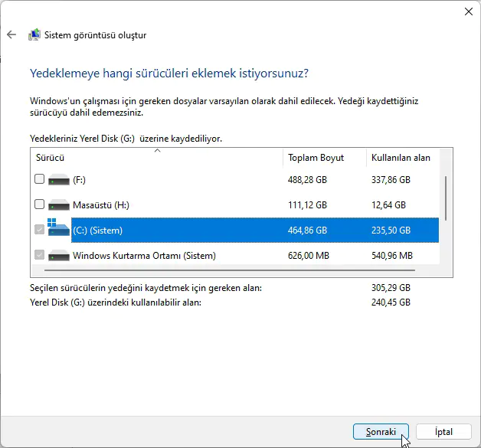Click the 'Yedeklemeye hangi sürücüleri' heading
The height and width of the screenshot is (448, 481).
click(x=169, y=74)
